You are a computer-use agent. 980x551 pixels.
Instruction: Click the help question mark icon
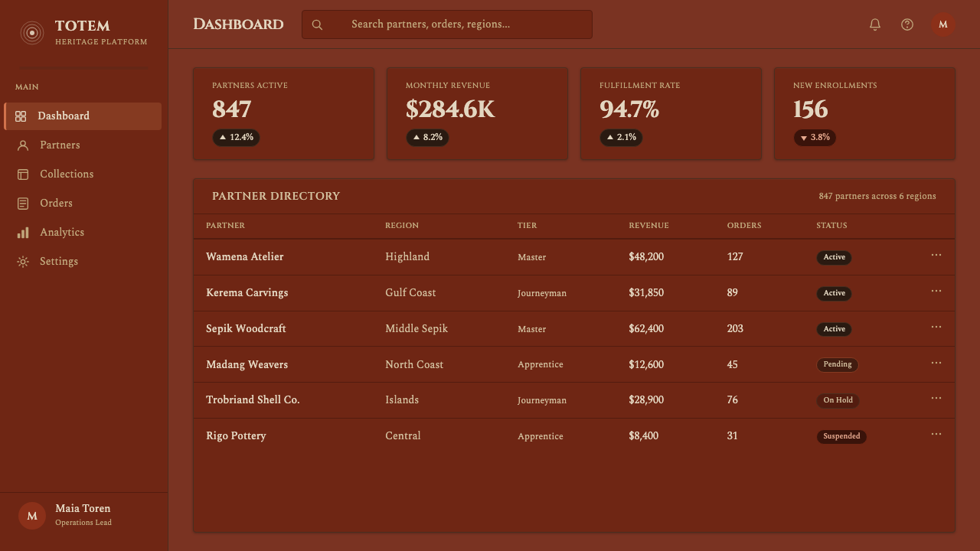(907, 24)
